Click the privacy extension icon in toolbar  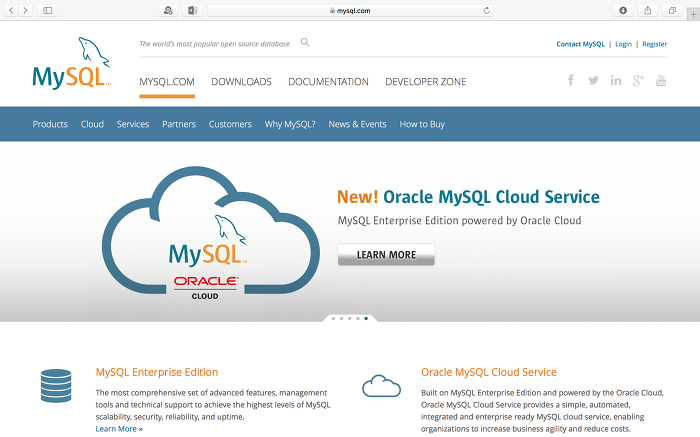168,10
